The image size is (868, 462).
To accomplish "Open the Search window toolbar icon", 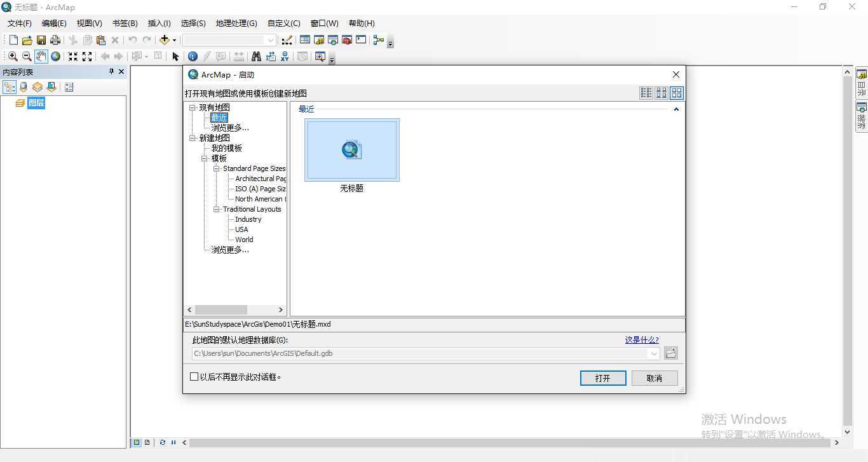I will pyautogui.click(x=333, y=40).
